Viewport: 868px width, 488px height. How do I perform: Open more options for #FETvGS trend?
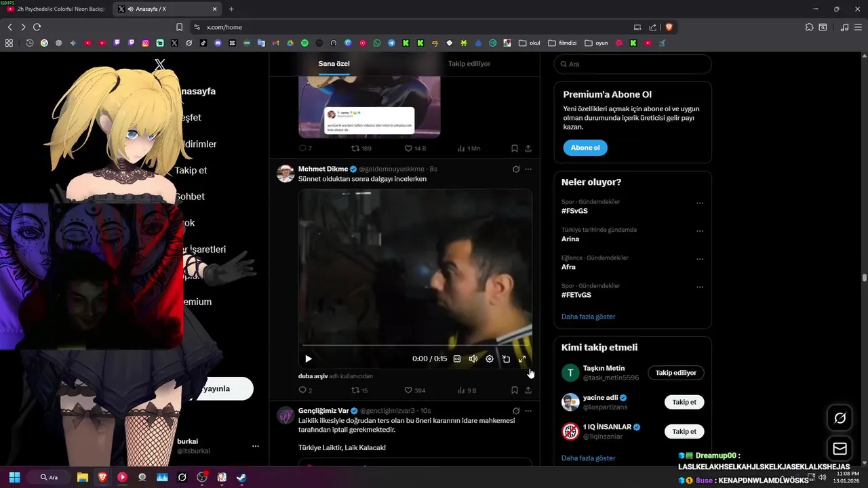pos(700,287)
